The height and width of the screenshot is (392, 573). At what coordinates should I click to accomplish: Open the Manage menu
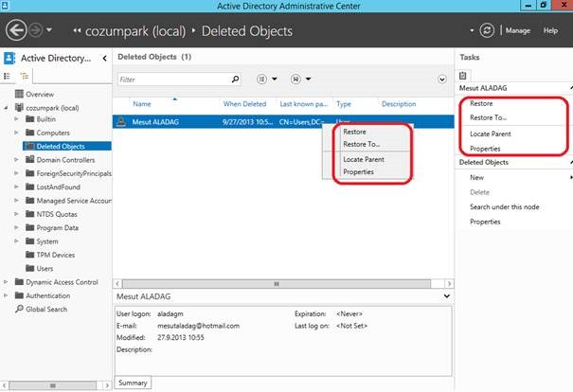tap(518, 30)
